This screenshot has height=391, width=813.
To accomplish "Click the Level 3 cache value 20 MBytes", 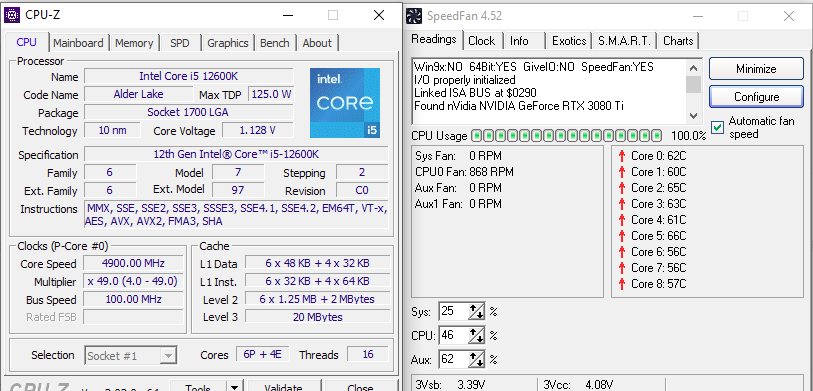I will tap(317, 317).
